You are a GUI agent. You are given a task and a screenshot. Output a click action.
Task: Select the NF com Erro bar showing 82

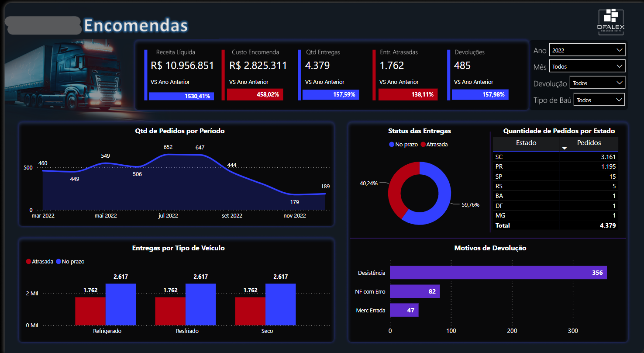coord(415,291)
